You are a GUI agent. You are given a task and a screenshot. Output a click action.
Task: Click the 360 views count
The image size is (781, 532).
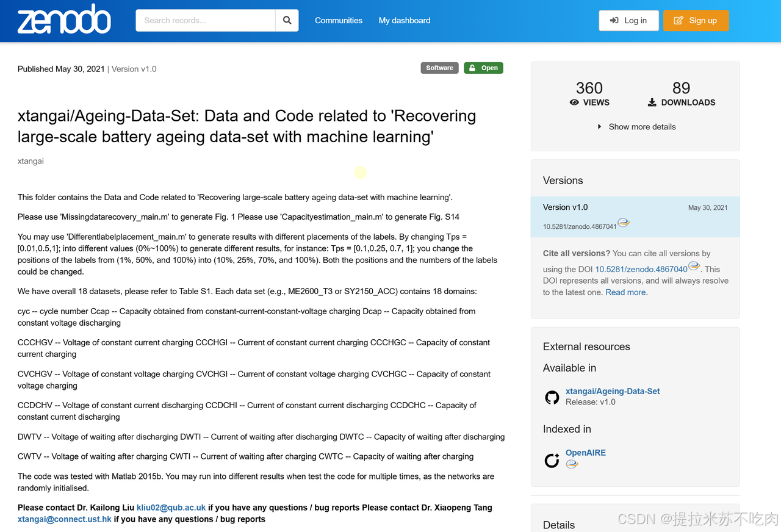589,88
